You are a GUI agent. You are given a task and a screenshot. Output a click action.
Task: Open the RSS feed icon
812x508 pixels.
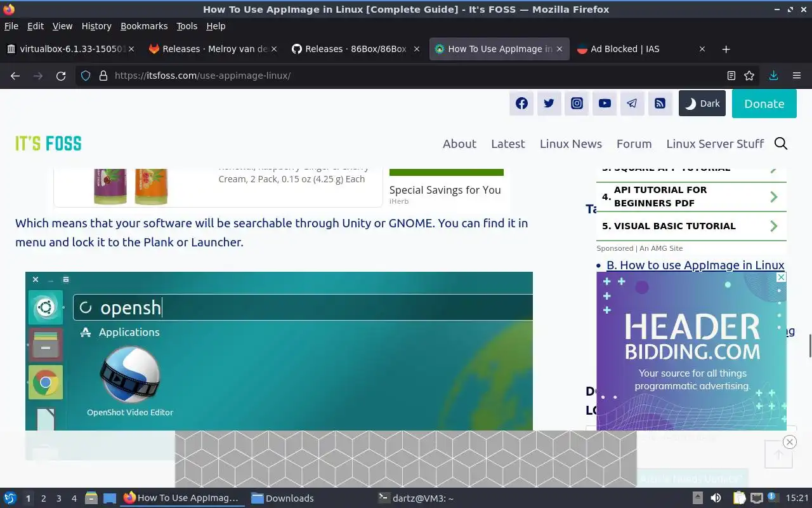(660, 104)
